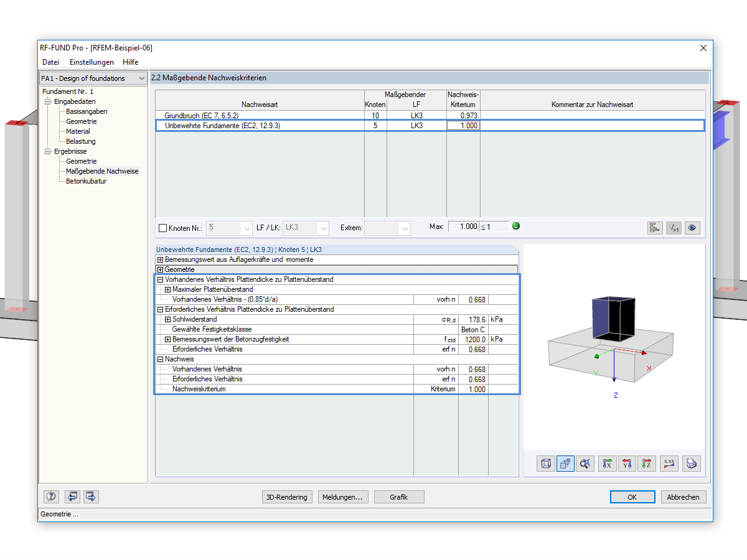Click the Abbrechen button
Image resolution: width=747 pixels, height=560 pixels.
pos(684,497)
